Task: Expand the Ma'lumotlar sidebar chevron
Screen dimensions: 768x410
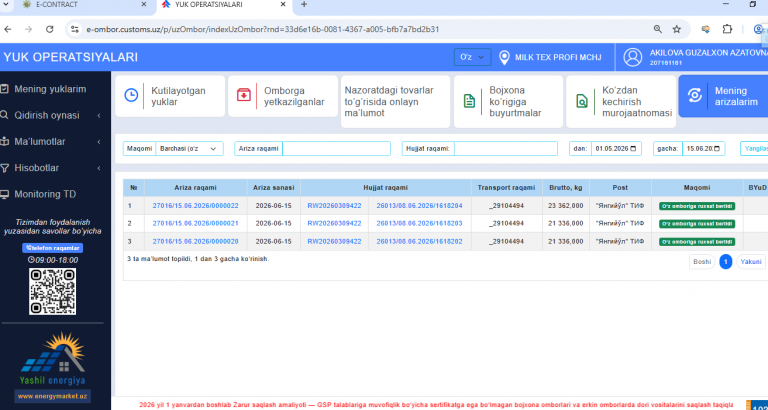Action: point(99,142)
